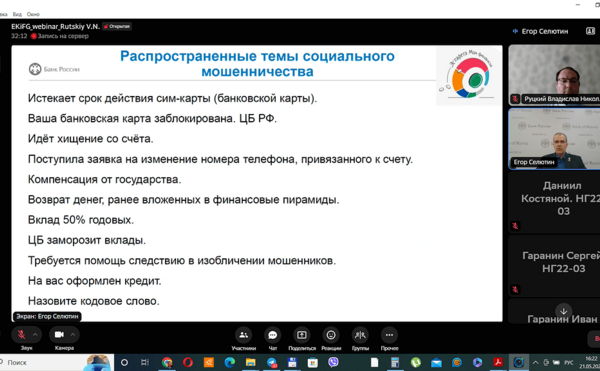Click the Windows Поиск search box
Screen dimensions: 600x371
click(57, 362)
